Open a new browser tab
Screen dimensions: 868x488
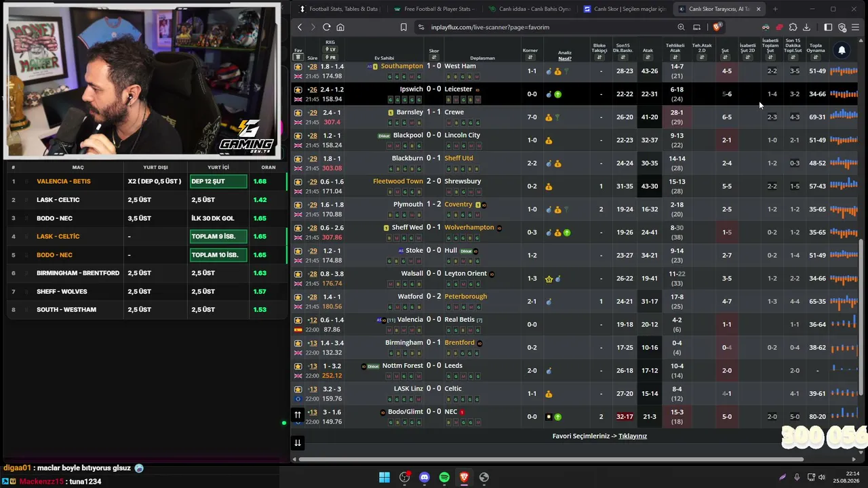click(x=775, y=9)
